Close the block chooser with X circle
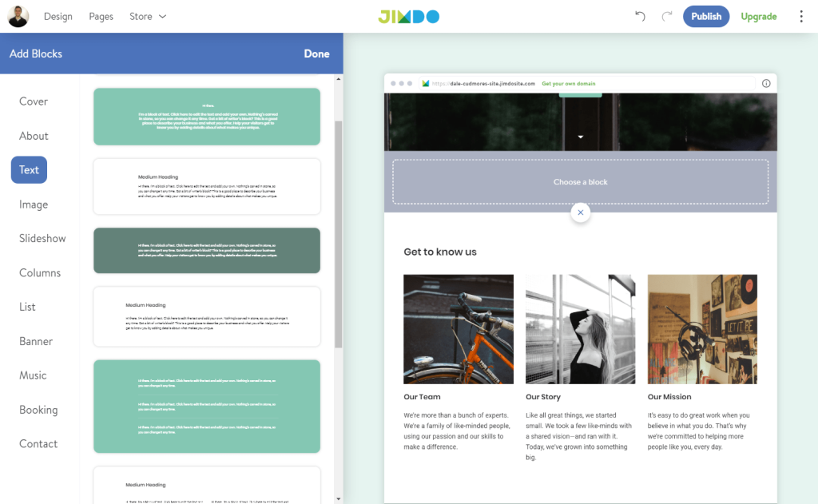 (581, 212)
